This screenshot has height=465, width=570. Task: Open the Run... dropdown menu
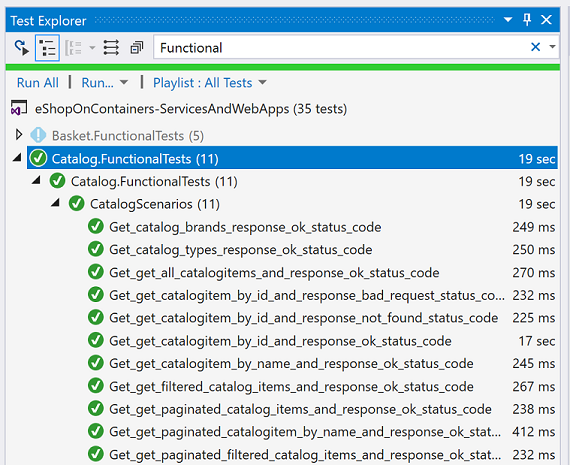pos(105,83)
